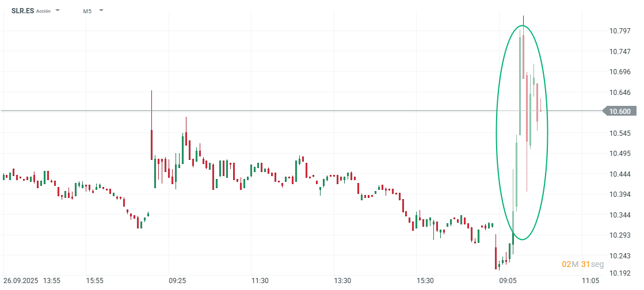644x290 pixels.
Task: Select the 10.600 current price tag
Action: [620, 112]
